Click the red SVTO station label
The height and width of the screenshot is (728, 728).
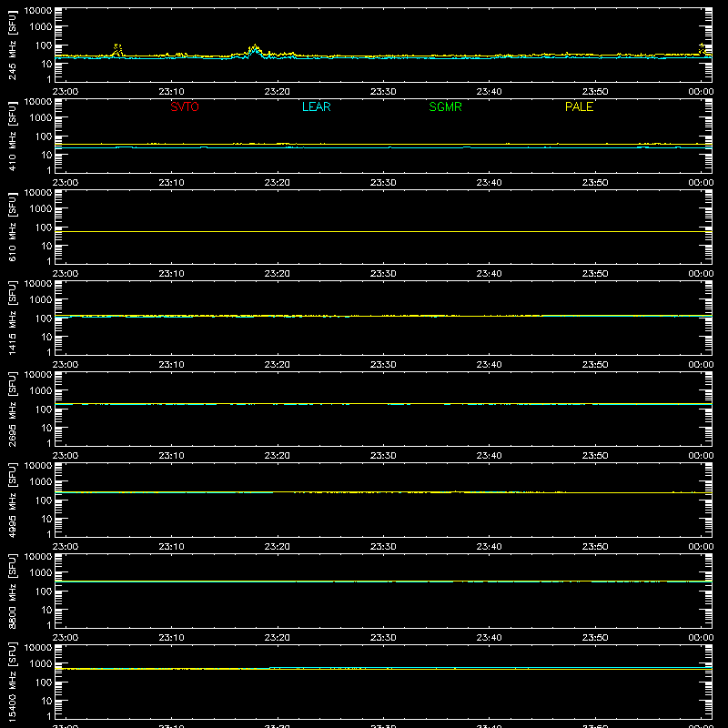[x=185, y=106]
